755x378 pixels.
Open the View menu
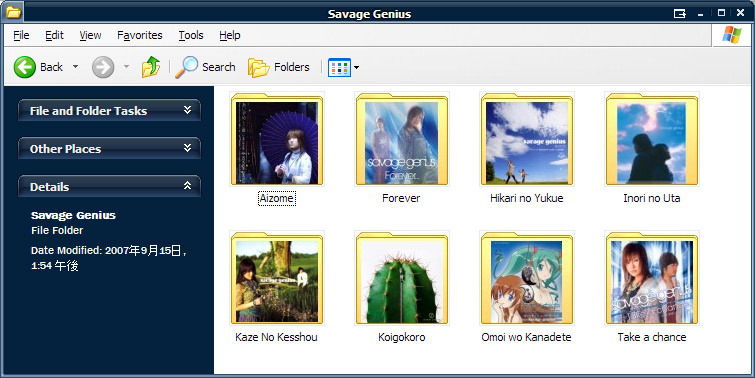90,35
